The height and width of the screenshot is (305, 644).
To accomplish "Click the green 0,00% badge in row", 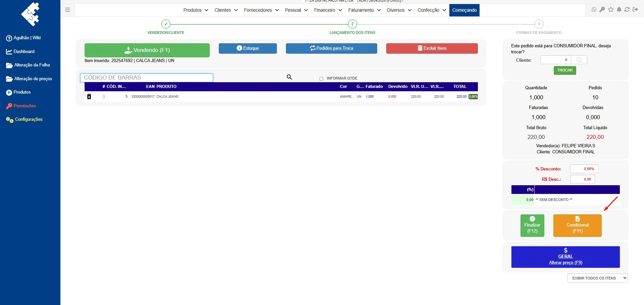I will click(473, 97).
